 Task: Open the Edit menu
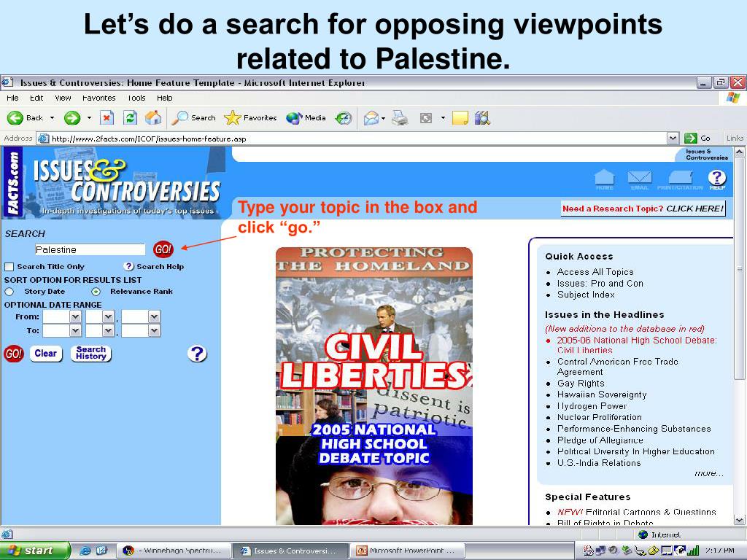tap(36, 98)
